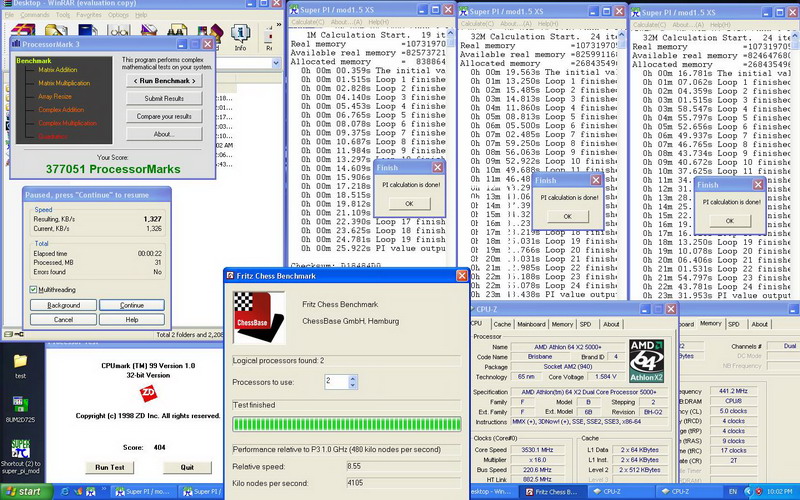Click the Fritz Chess Benchmark title bar icon
Screen dimensions: 800x500
click(x=230, y=276)
